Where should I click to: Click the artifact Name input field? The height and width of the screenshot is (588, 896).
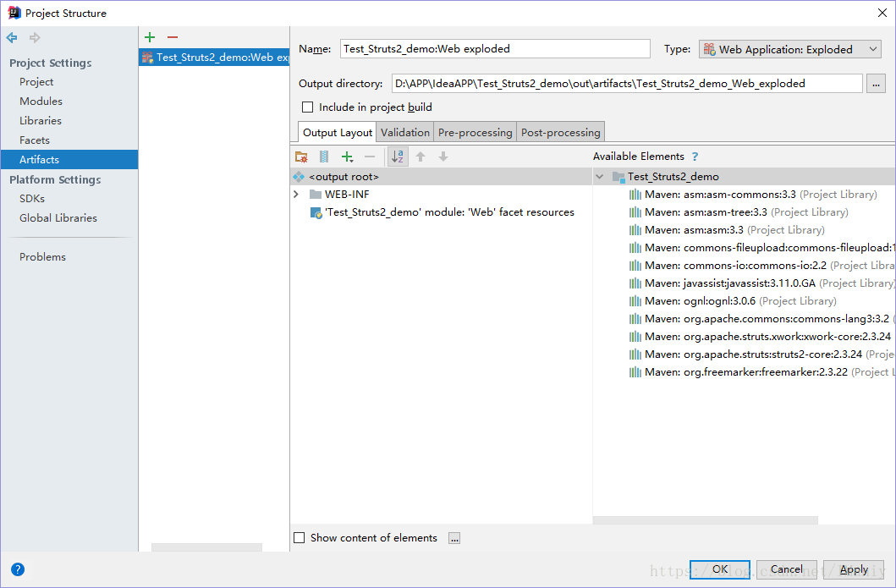click(x=495, y=48)
